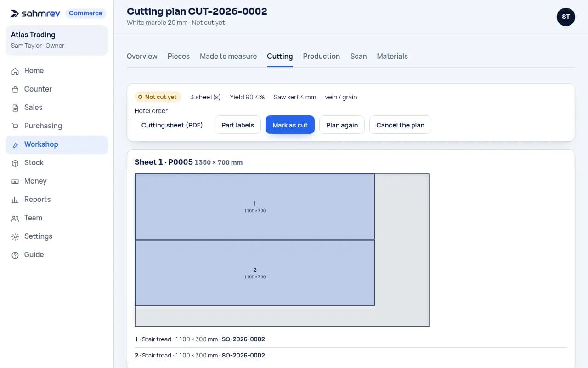Click the Yield 90.4% text
The height and width of the screenshot is (368, 588).
(247, 97)
